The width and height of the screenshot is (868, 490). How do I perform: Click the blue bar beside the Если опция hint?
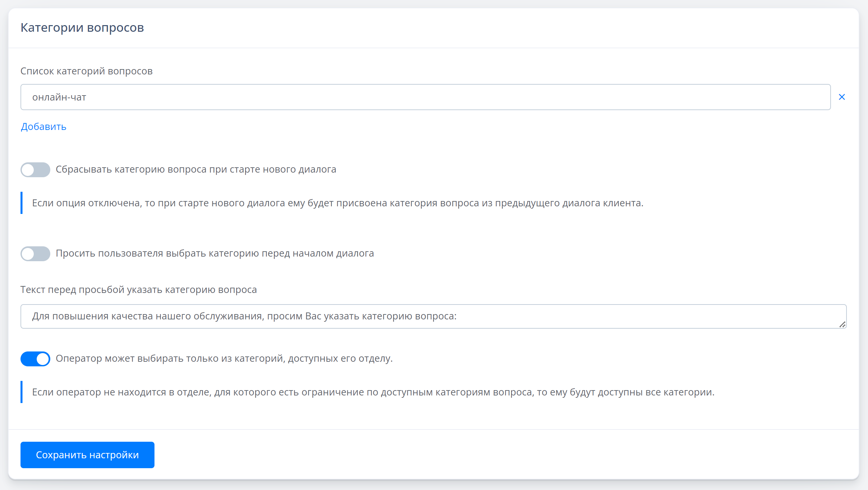pyautogui.click(x=22, y=203)
